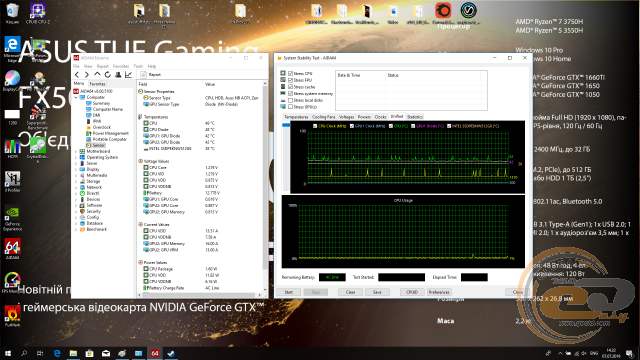Open taskbar search

(x=24, y=353)
